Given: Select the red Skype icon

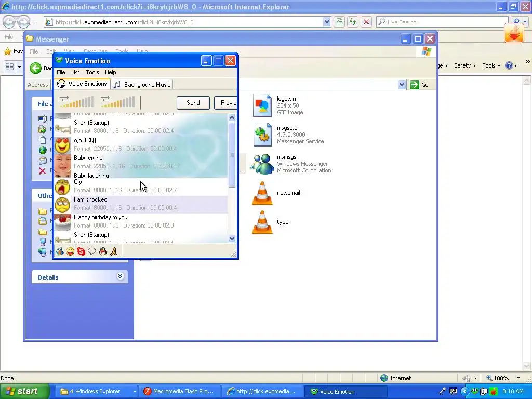Looking at the screenshot, I should pyautogui.click(x=81, y=251).
